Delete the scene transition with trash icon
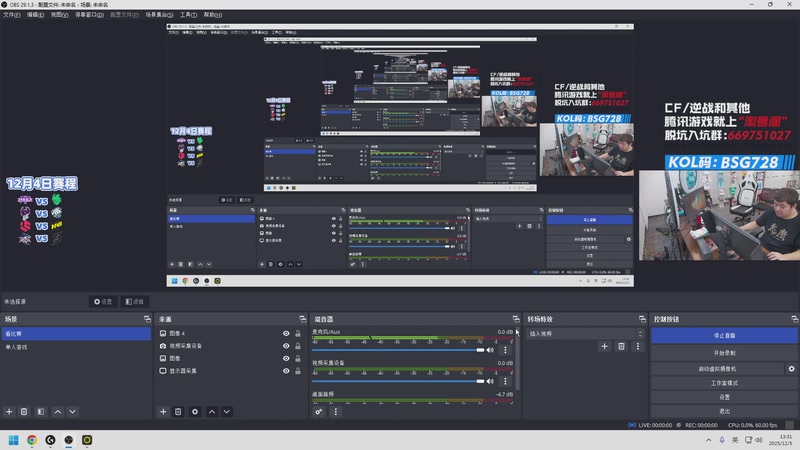The image size is (800, 450). point(621,346)
